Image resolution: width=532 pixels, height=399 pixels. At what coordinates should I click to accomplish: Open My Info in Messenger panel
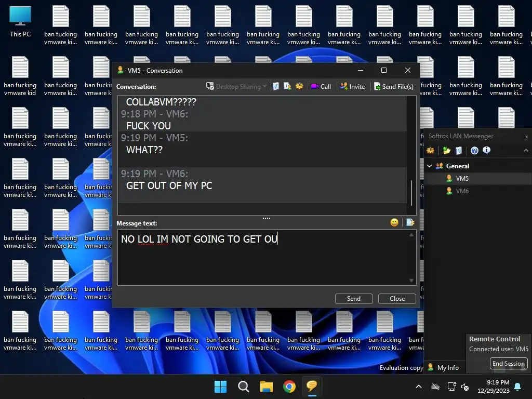[444, 367]
